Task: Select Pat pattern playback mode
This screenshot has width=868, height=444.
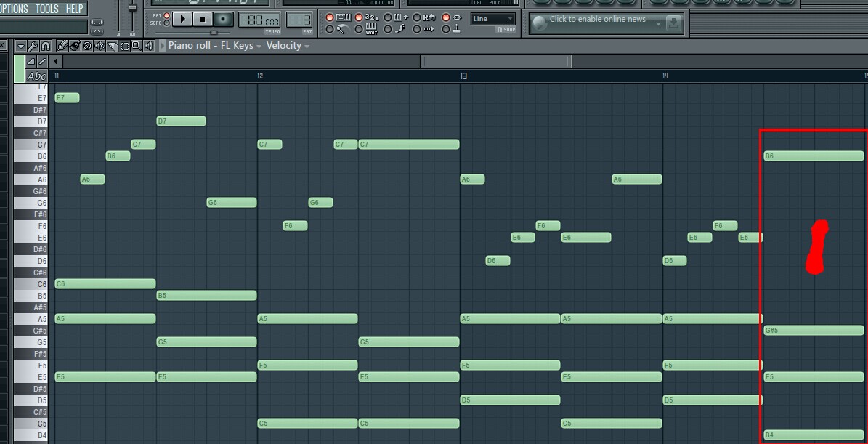Action: pos(166,15)
